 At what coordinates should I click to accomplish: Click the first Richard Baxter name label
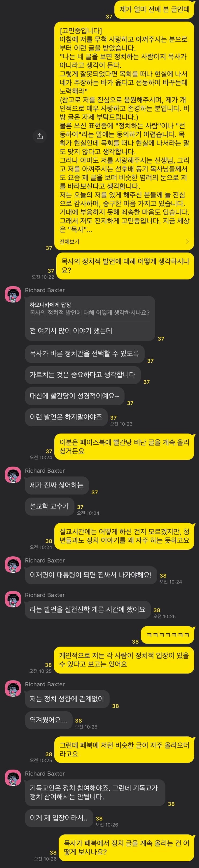45,290
